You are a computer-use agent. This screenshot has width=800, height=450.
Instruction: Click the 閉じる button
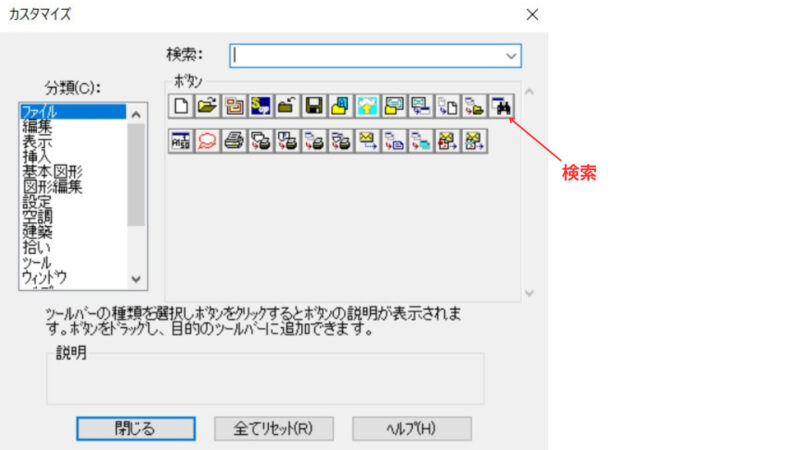tap(136, 429)
